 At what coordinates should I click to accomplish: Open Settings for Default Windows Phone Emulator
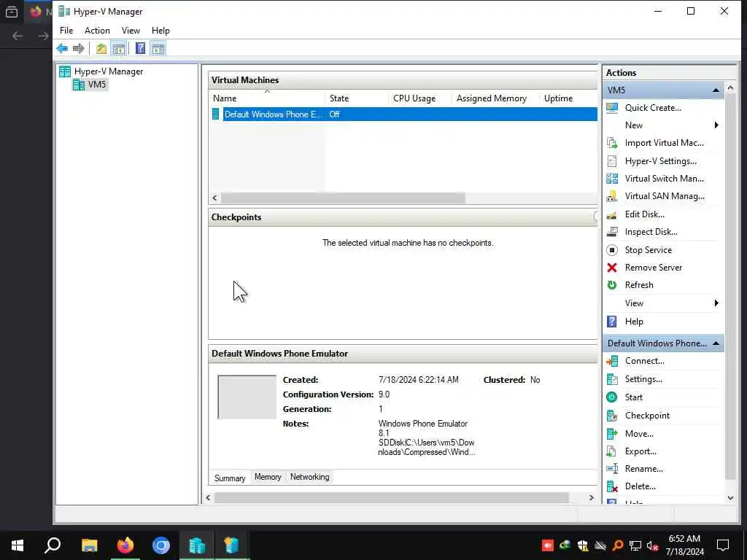click(643, 379)
